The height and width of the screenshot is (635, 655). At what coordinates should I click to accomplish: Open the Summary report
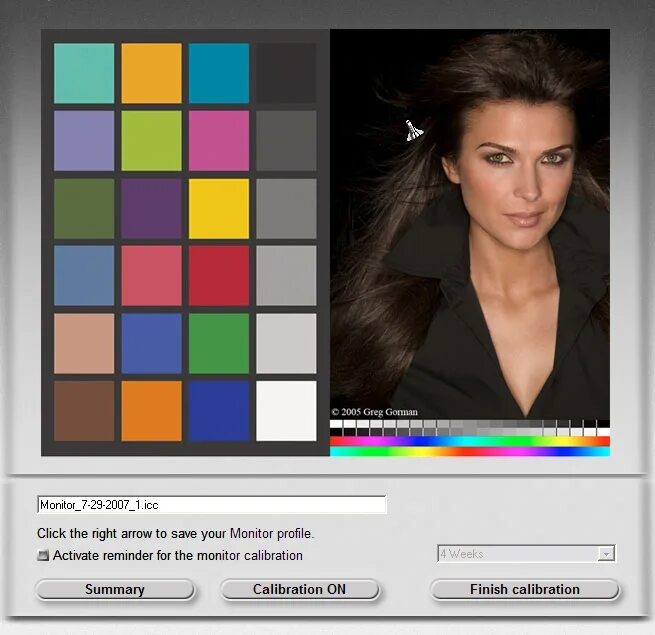point(115,589)
